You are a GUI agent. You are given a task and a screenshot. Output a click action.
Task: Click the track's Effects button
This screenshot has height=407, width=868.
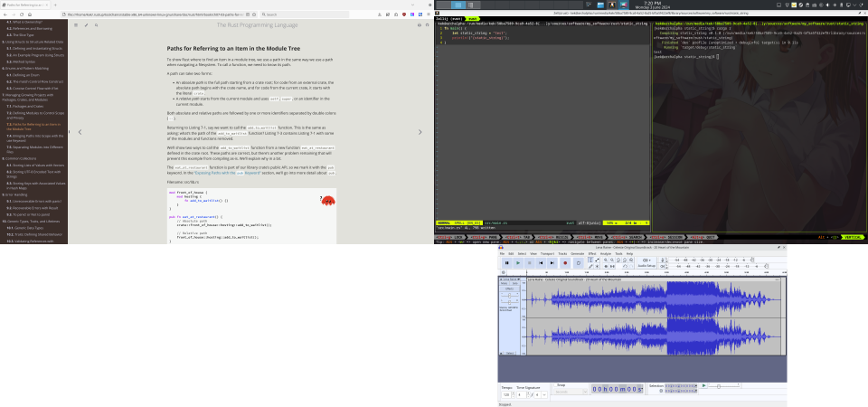(509, 289)
